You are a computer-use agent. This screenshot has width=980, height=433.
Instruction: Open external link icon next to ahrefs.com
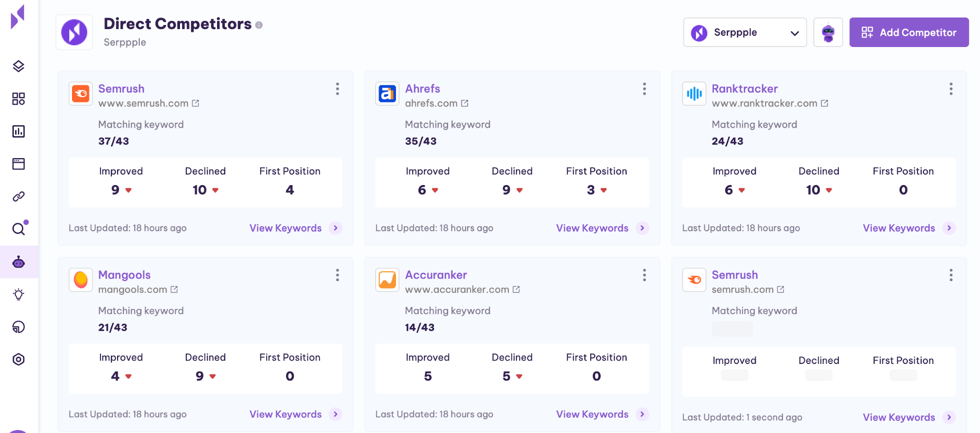point(465,103)
